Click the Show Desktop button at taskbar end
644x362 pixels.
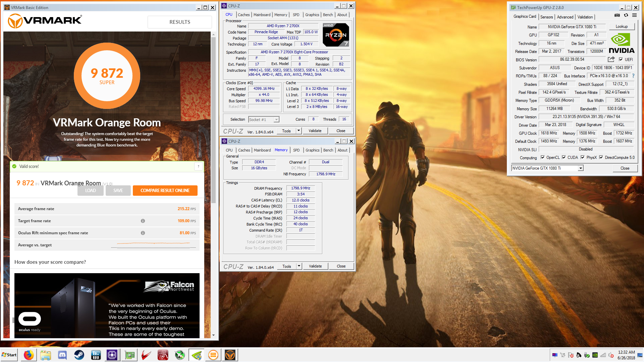[640, 355]
